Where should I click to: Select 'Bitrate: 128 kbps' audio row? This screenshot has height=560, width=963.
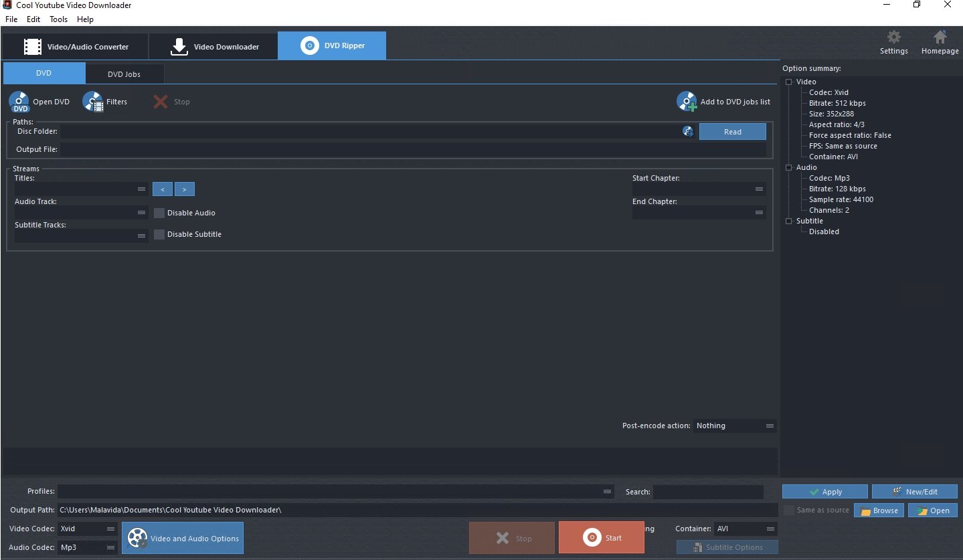[837, 189]
